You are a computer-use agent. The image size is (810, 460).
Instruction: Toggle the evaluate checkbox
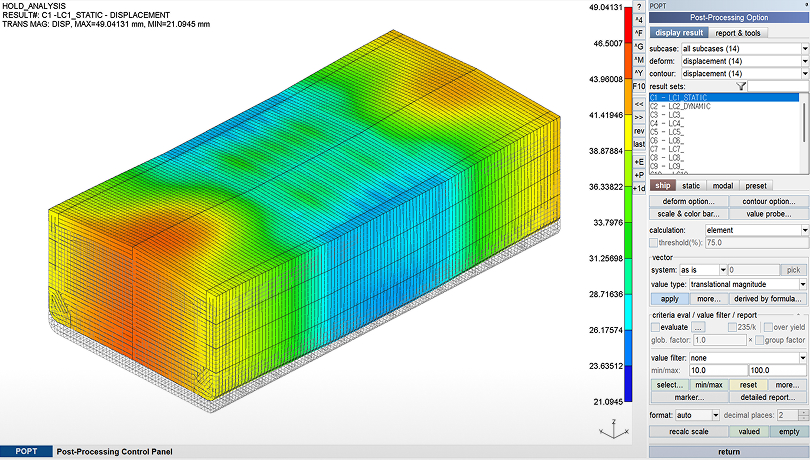(x=656, y=327)
